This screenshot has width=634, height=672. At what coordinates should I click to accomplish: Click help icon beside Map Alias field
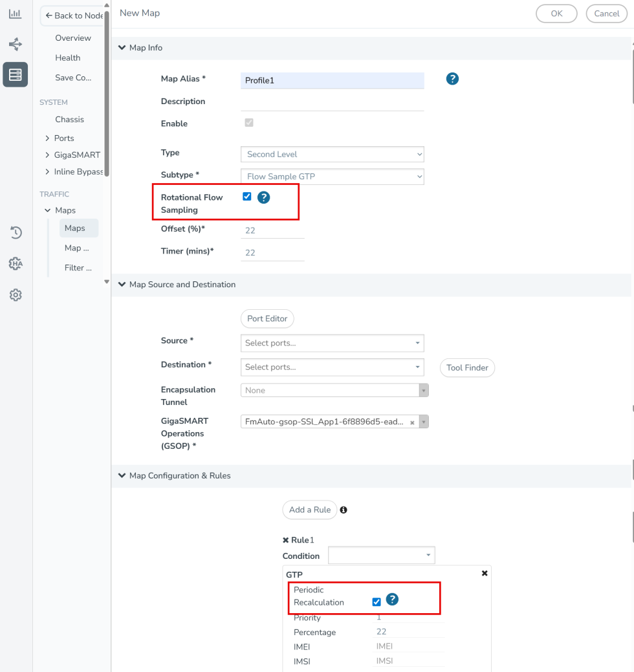pos(452,79)
